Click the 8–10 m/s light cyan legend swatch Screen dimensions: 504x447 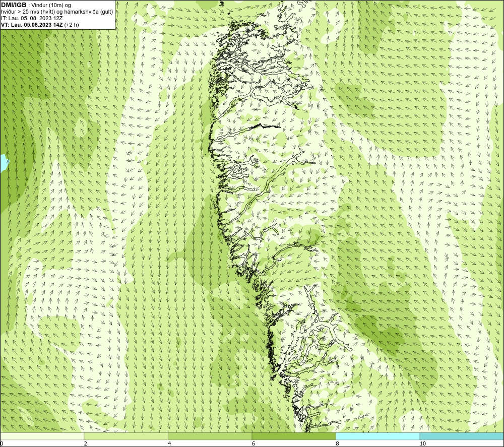click(377, 436)
